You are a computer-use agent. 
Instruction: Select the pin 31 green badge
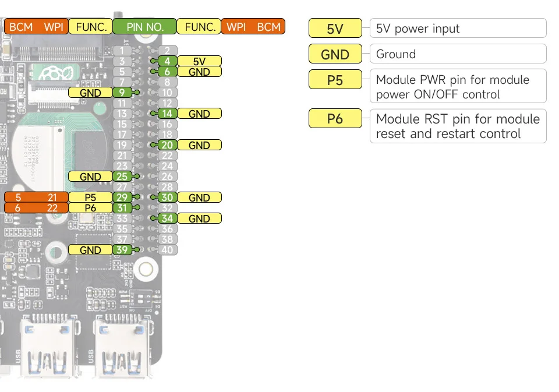point(121,208)
